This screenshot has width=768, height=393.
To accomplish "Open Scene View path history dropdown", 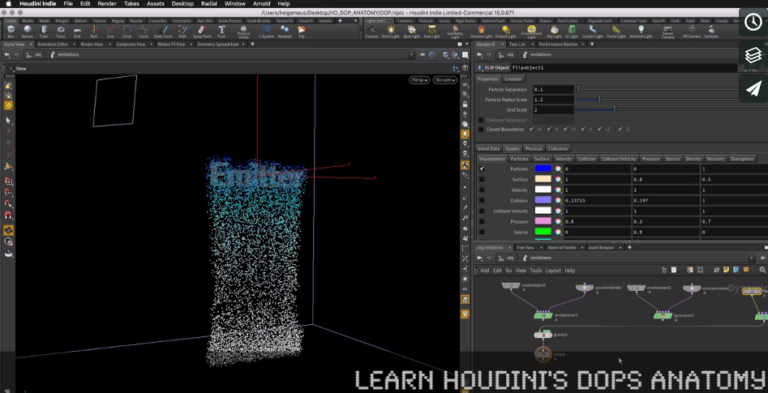I will coord(410,54).
